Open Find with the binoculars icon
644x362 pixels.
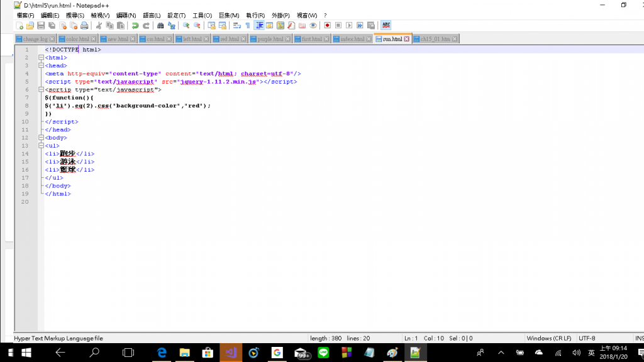click(160, 25)
